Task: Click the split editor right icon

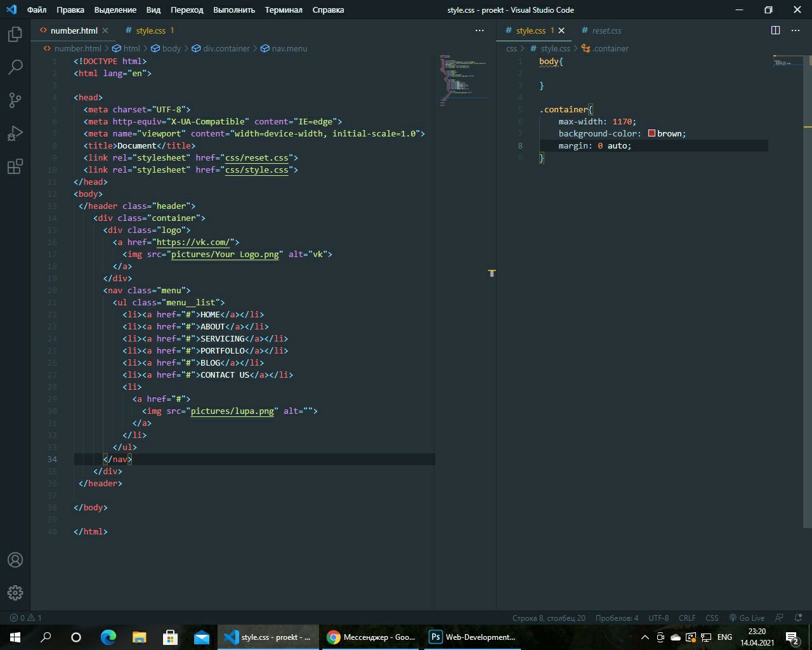Action: pos(775,30)
